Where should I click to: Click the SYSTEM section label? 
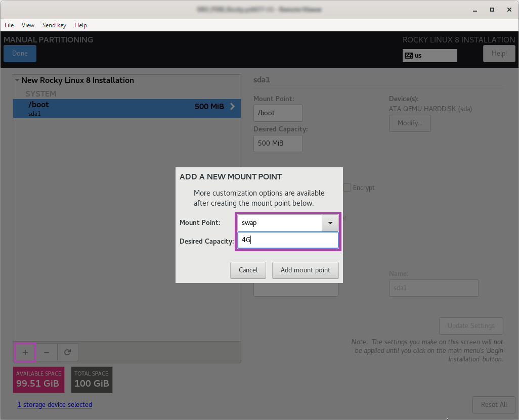click(x=40, y=94)
